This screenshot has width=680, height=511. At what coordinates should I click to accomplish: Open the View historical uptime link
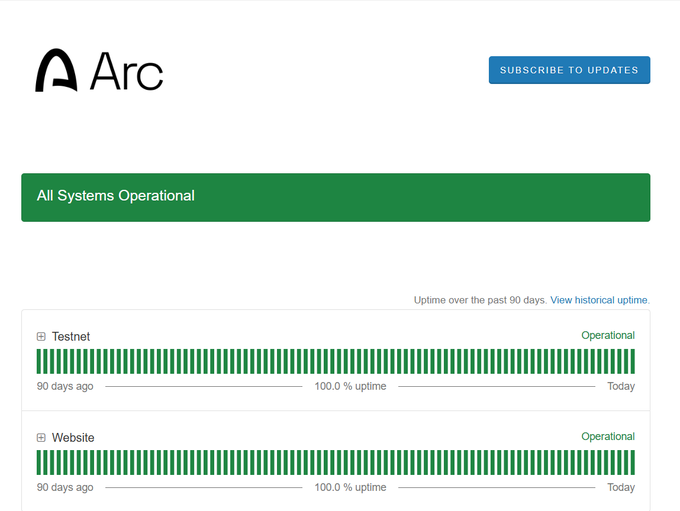[600, 300]
